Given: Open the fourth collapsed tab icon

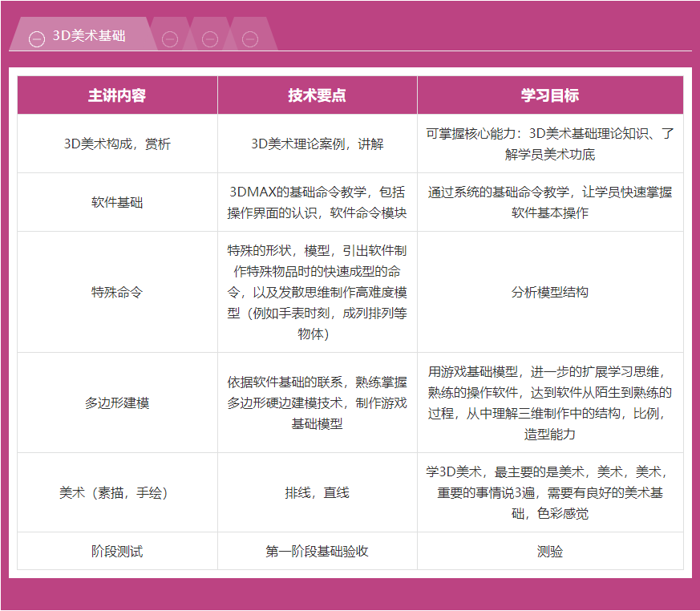Looking at the screenshot, I should click(x=249, y=38).
